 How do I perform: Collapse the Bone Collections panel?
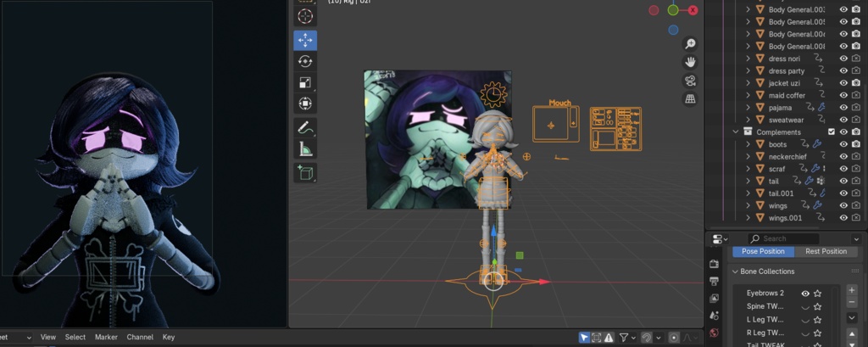(735, 271)
